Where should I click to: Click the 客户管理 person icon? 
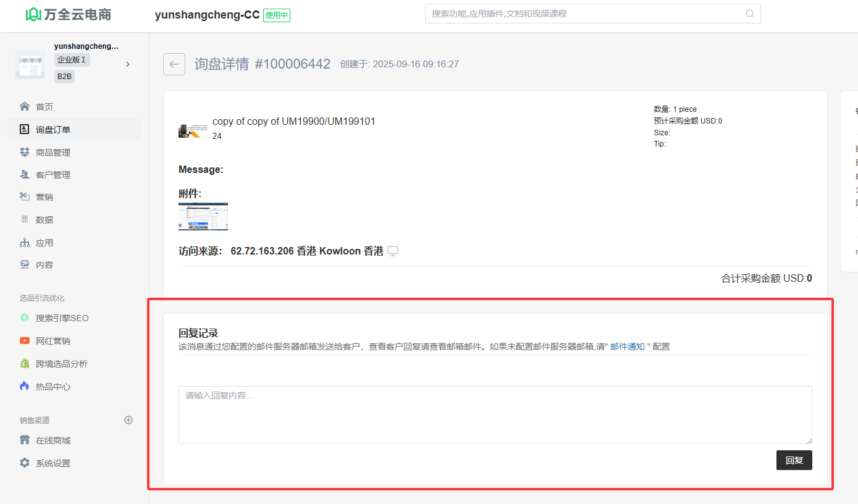point(25,175)
